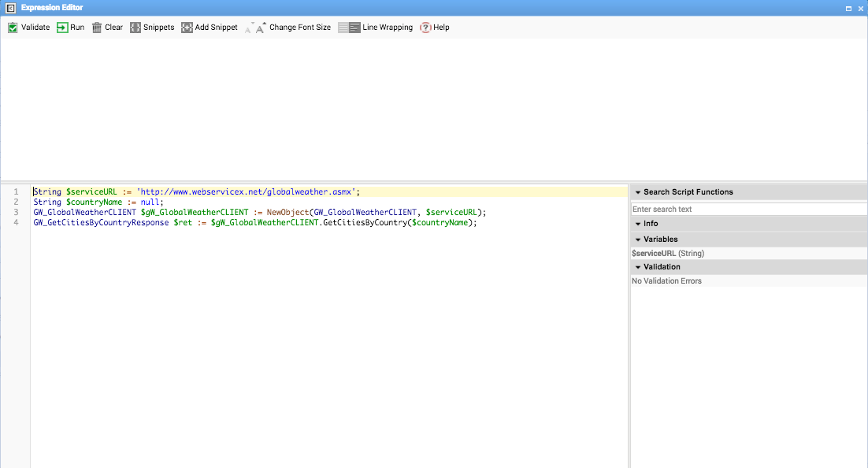The height and width of the screenshot is (468, 868).
Task: Select the $serviceURL (String) variable
Action: point(668,253)
